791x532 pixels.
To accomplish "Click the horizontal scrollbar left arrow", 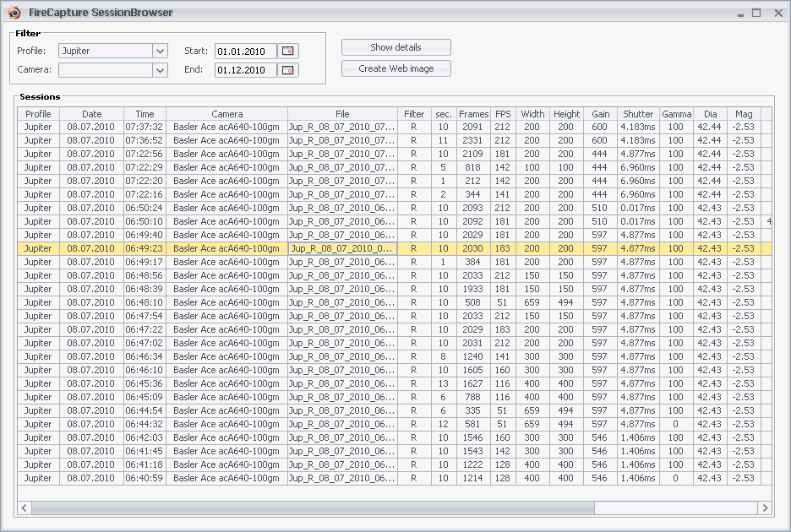I will (x=25, y=508).
